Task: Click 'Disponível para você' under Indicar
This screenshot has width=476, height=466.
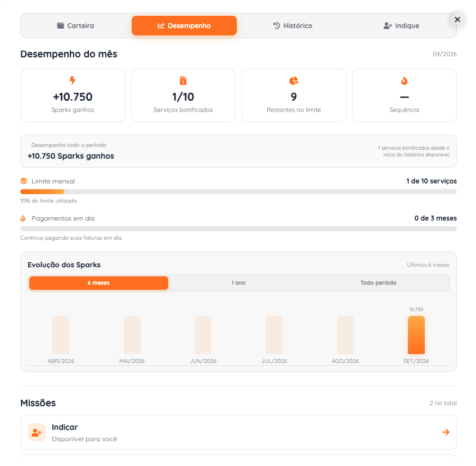Action: (84, 439)
